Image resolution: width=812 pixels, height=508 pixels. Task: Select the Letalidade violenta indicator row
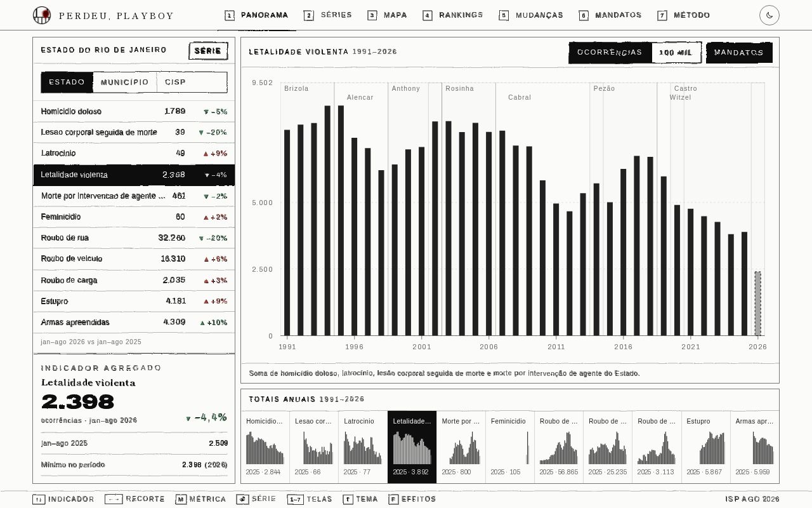coord(134,175)
